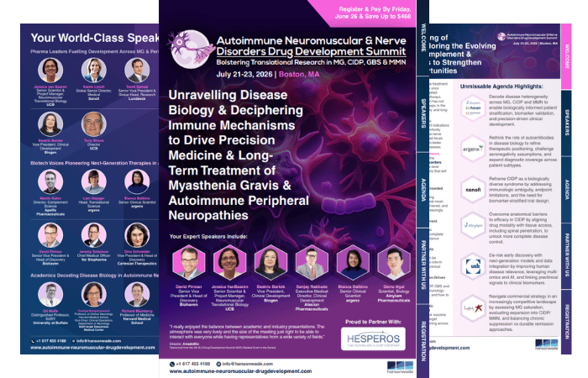
Task: Click Richard Blumberg's photo on the speakers page
Action: [x=137, y=294]
